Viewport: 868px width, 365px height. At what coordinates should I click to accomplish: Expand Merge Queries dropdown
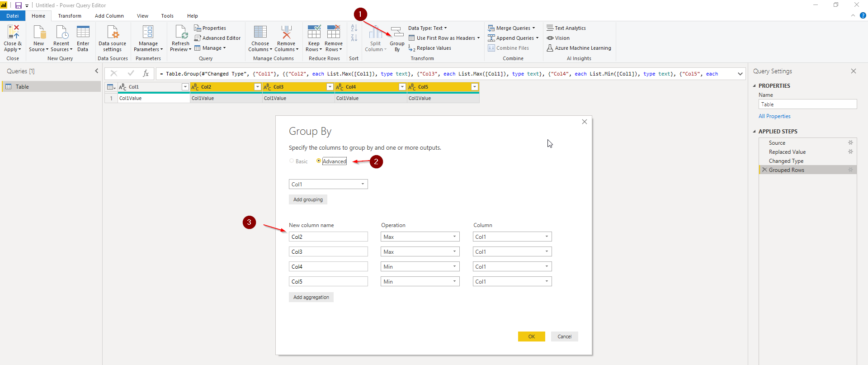[533, 28]
